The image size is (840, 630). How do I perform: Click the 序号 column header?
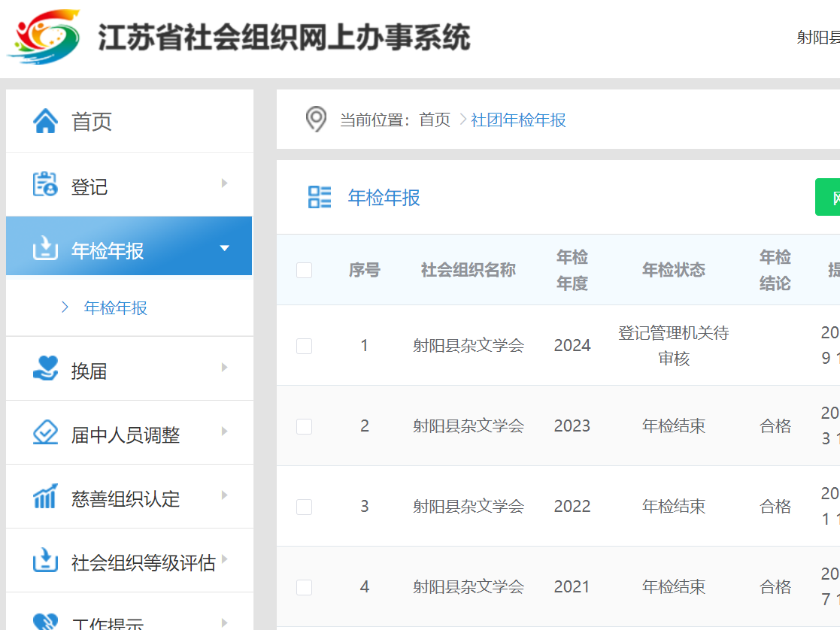pos(364,269)
